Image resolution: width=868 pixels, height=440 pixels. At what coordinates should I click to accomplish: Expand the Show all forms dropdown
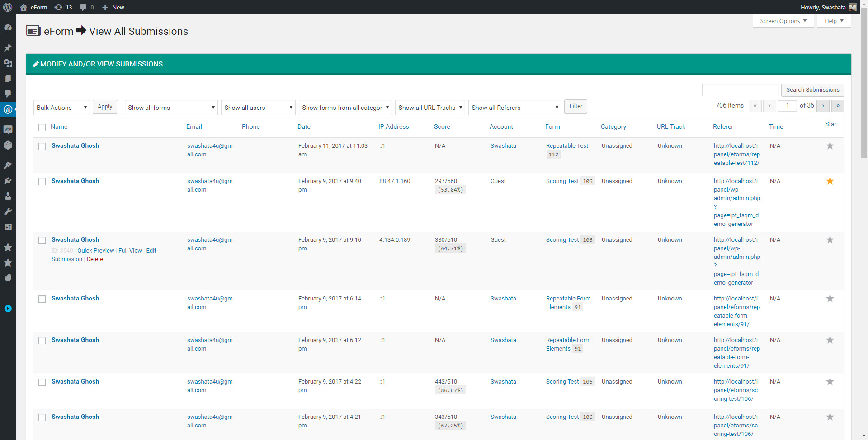(171, 108)
